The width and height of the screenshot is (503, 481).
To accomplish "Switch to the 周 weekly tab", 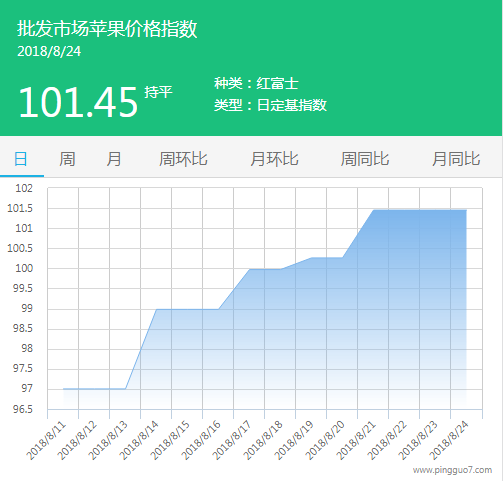I will [x=67, y=159].
